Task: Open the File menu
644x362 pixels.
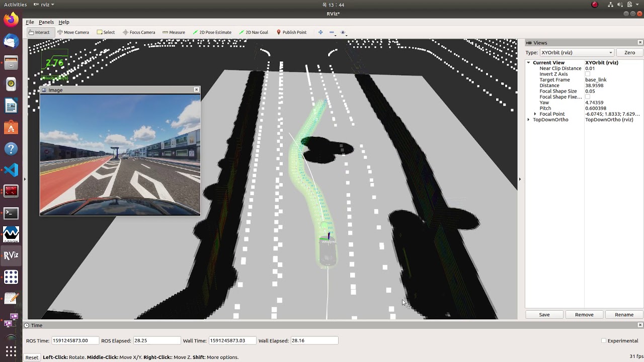Action: coord(30,22)
